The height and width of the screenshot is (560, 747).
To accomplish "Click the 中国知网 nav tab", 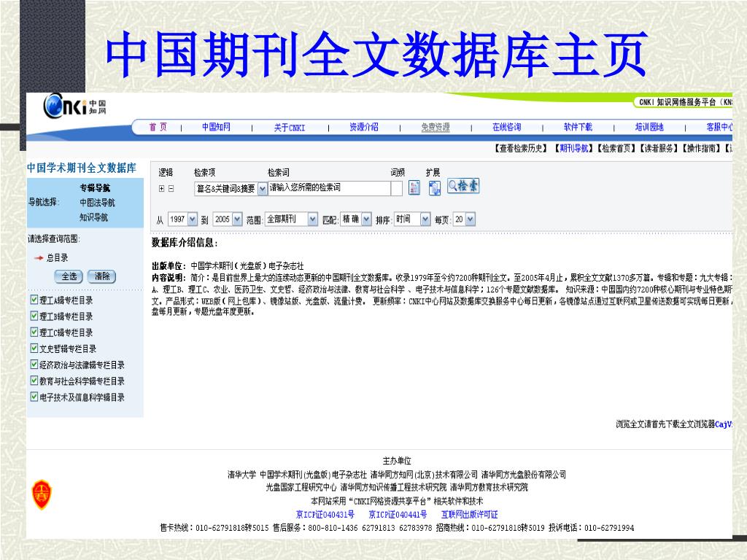I will tap(216, 127).
